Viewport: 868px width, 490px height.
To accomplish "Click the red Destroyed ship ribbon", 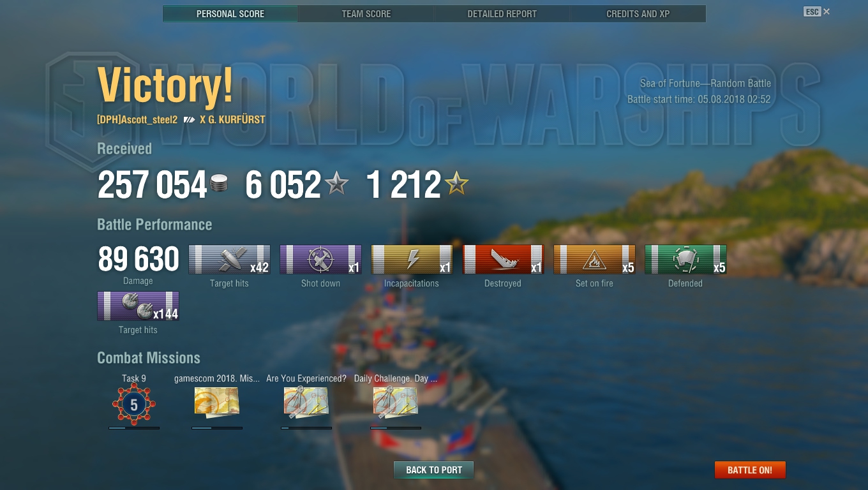I will (x=503, y=260).
